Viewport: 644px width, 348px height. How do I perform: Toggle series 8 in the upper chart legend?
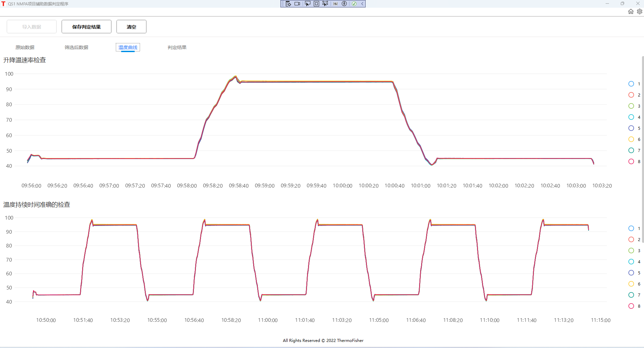coord(634,161)
